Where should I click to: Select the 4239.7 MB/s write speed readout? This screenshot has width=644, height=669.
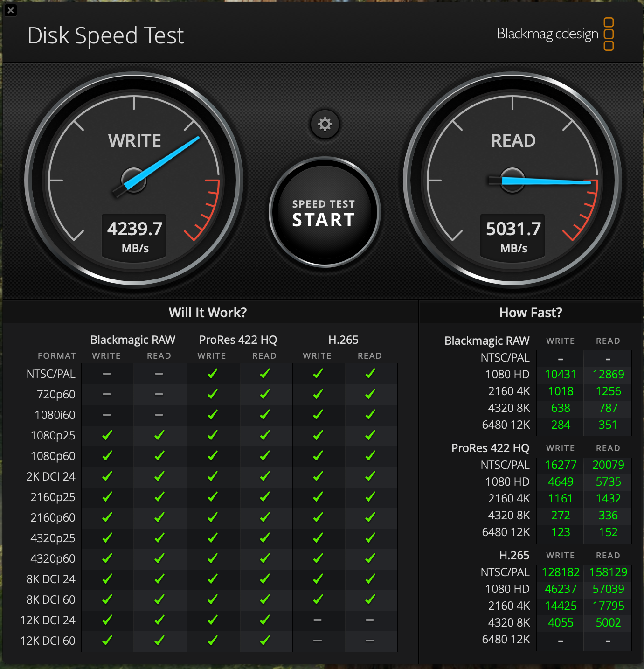click(134, 237)
